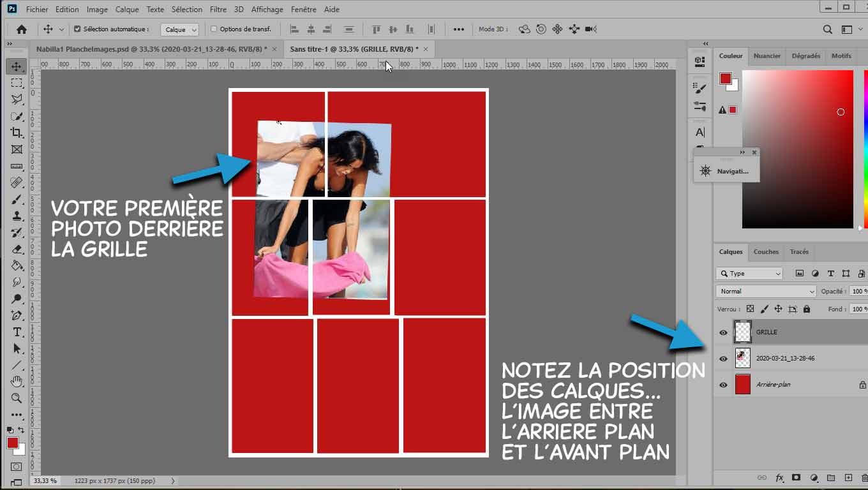This screenshot has height=490, width=868.
Task: Toggle lock transparent pixels
Action: point(751,309)
